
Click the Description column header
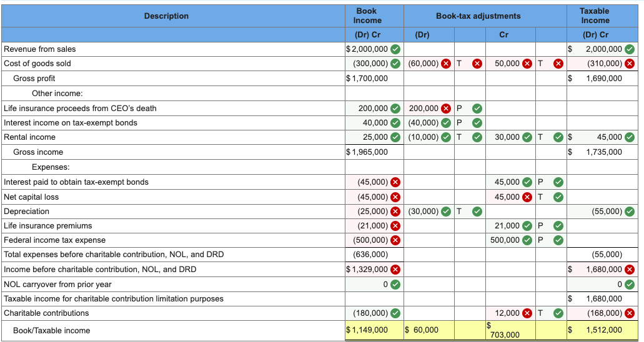(166, 16)
